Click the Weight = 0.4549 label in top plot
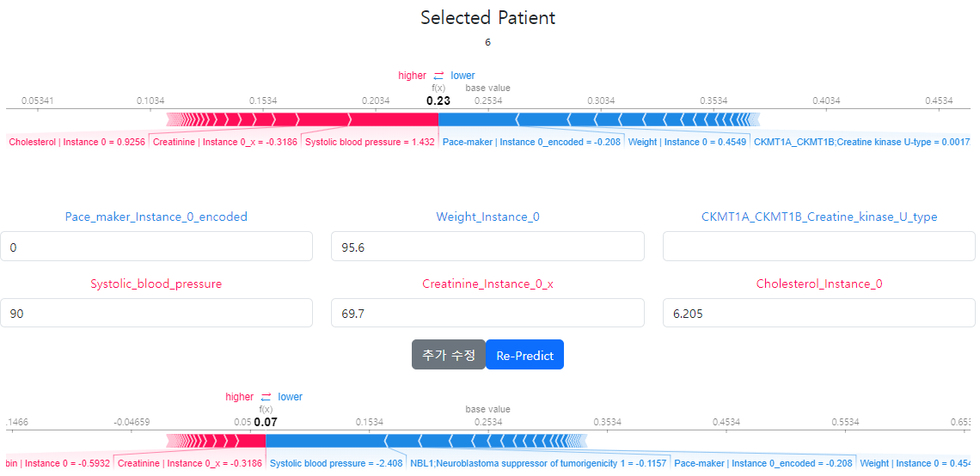980x476 pixels. (687, 142)
